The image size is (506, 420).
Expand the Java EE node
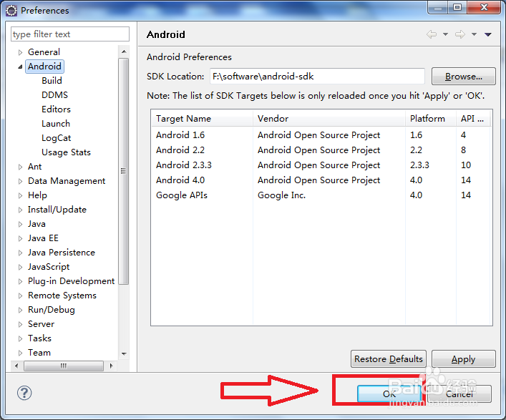click(20, 238)
